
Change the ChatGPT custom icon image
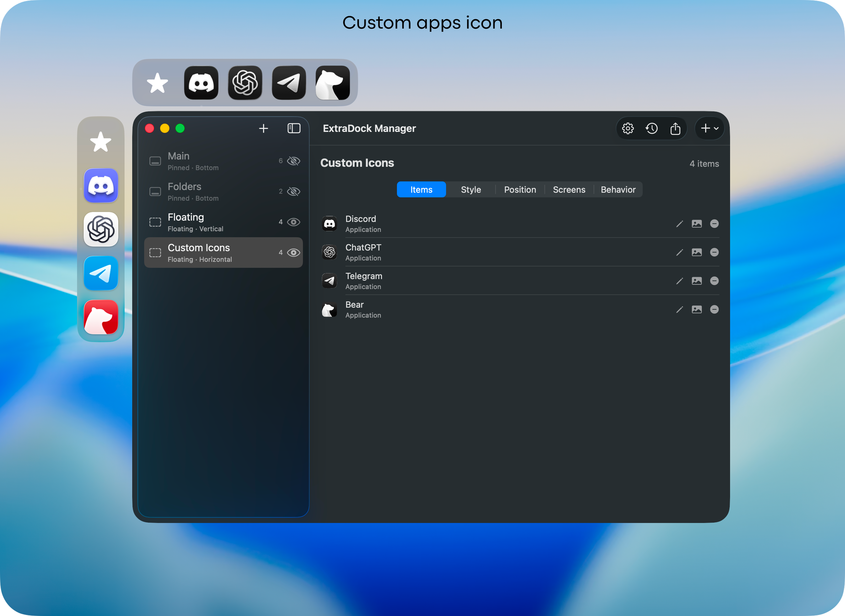(x=697, y=253)
